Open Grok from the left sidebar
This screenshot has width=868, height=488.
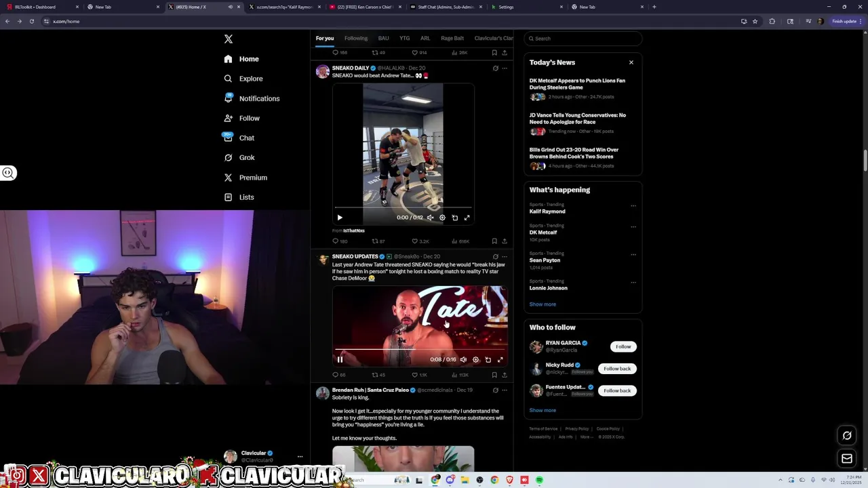(x=239, y=157)
